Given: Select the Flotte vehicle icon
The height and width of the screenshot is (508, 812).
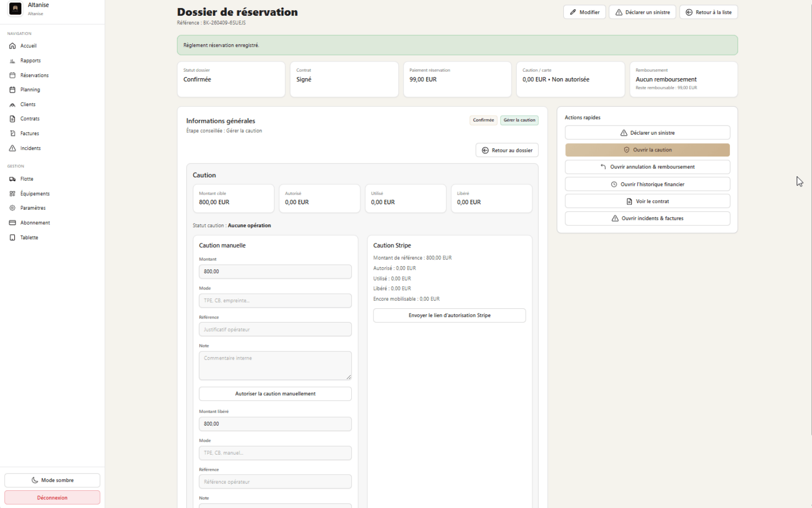Looking at the screenshot, I should (13, 179).
